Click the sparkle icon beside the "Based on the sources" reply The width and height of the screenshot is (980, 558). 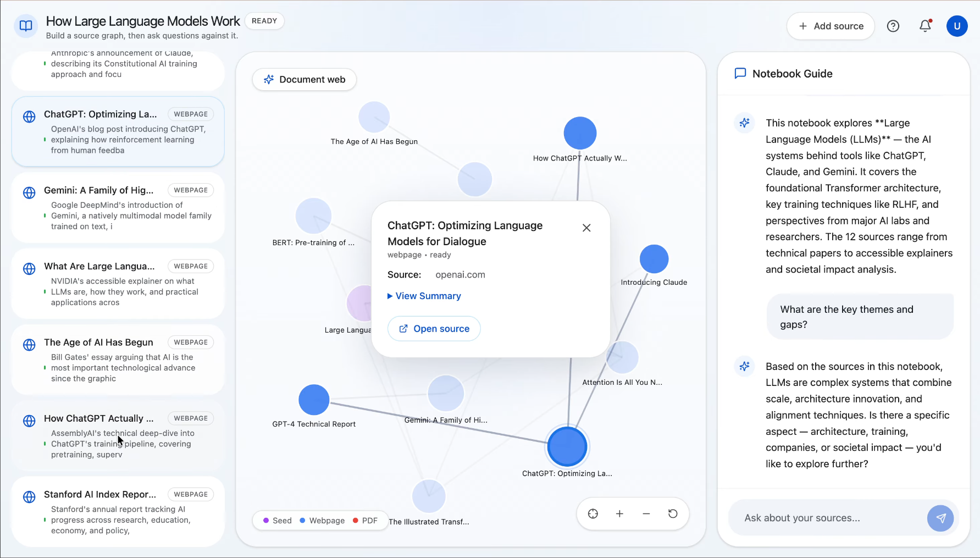click(745, 366)
